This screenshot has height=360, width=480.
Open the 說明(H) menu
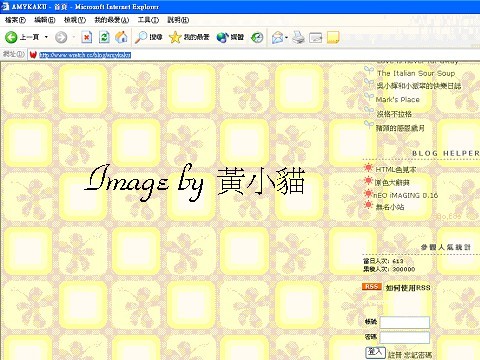(178, 20)
